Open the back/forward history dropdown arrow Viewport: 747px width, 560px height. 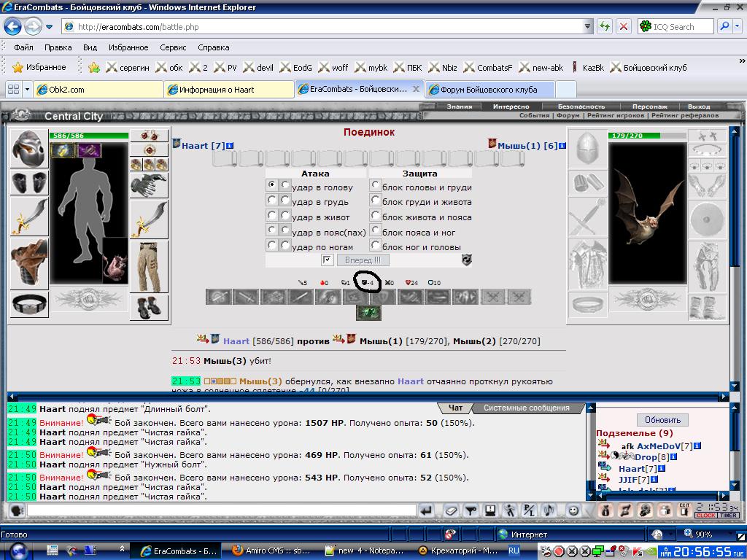pyautogui.click(x=49, y=27)
